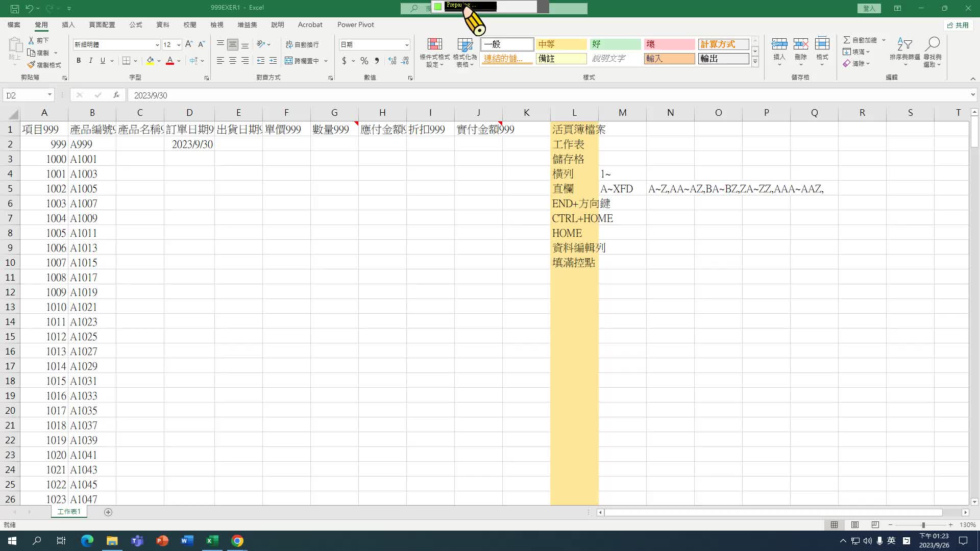
Task: Open the font name dropdown (新細明體)
Action: (x=157, y=45)
